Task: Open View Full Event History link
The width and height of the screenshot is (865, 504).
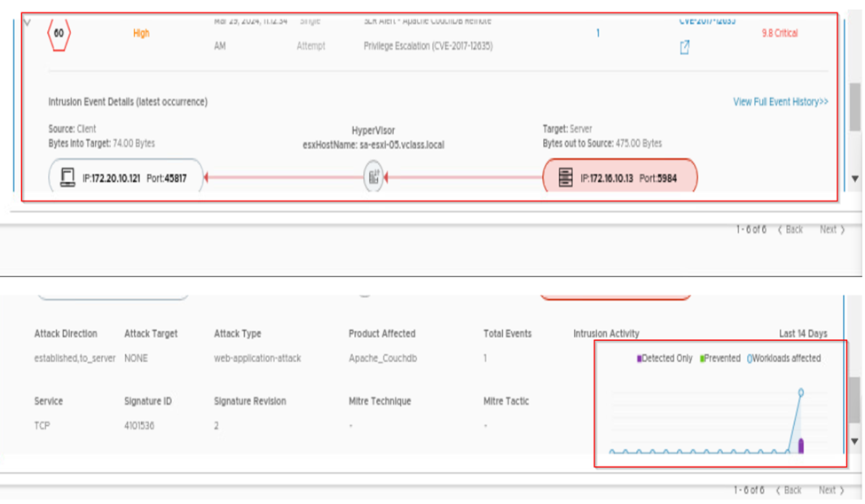Action: click(x=780, y=102)
